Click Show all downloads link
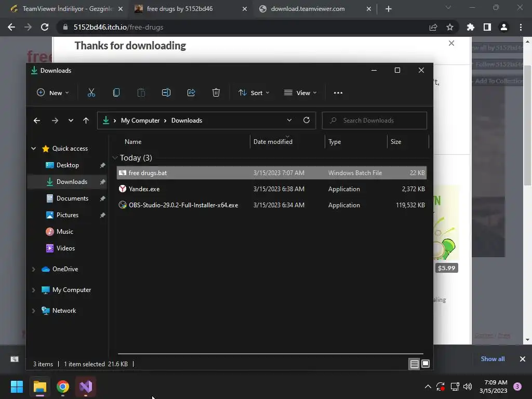 pos(493,359)
